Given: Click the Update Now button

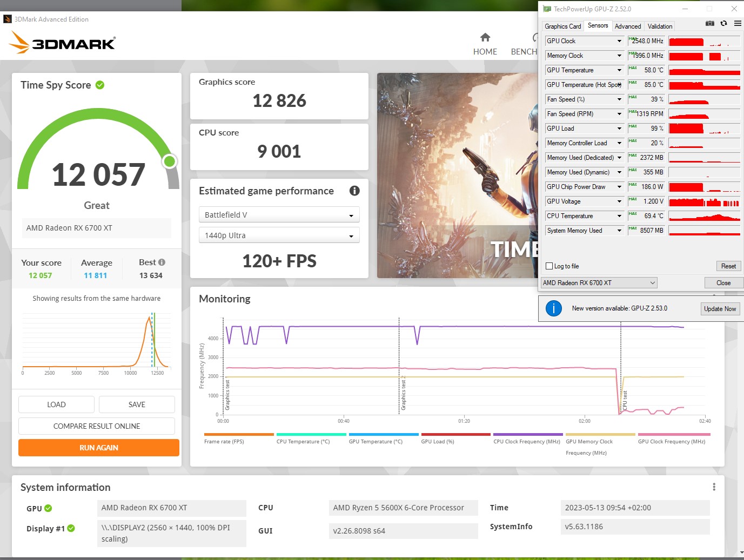Looking at the screenshot, I should (720, 309).
